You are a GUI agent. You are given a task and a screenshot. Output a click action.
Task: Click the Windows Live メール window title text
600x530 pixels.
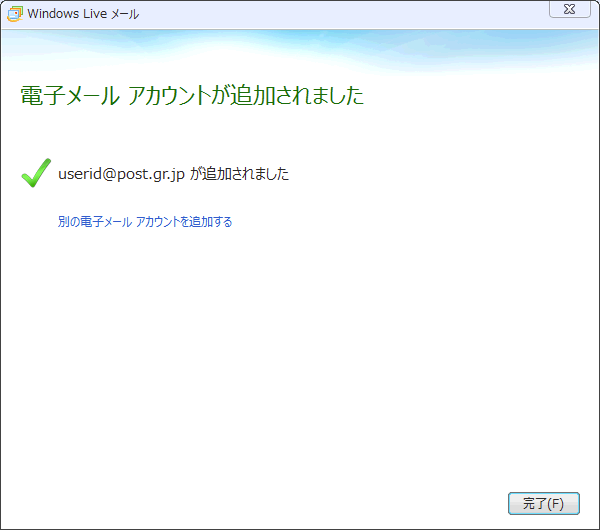click(83, 14)
